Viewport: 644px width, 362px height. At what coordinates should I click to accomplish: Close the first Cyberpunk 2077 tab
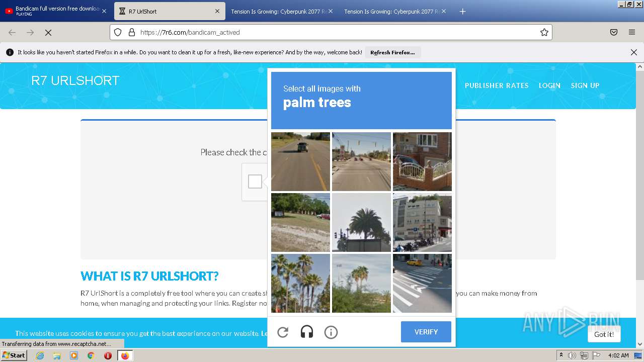tap(331, 11)
